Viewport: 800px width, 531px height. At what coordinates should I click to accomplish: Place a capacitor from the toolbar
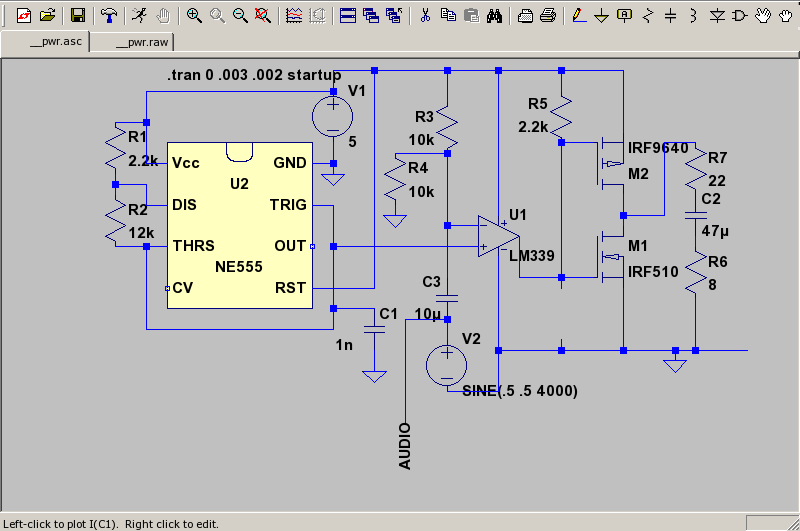click(671, 16)
